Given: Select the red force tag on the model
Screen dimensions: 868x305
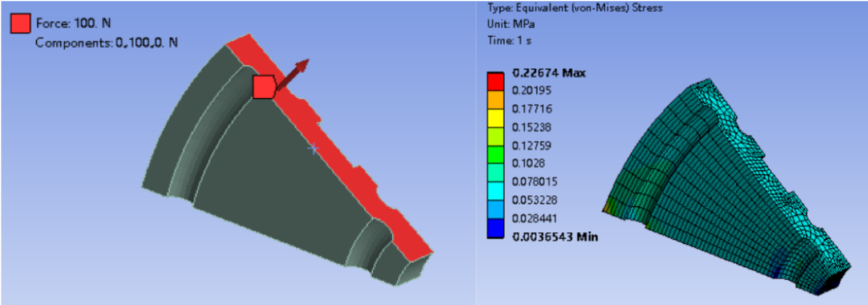Looking at the screenshot, I should coord(264,87).
